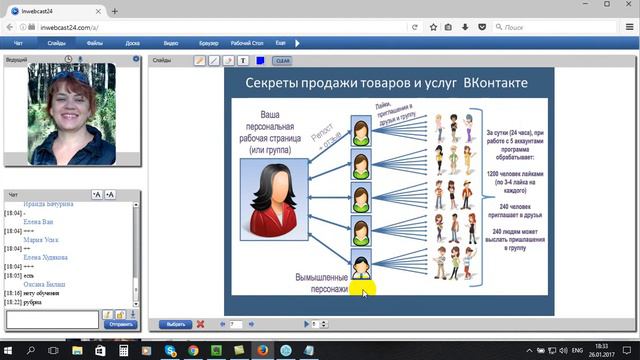Select the text T tool
The width and height of the screenshot is (640, 360).
tap(243, 61)
